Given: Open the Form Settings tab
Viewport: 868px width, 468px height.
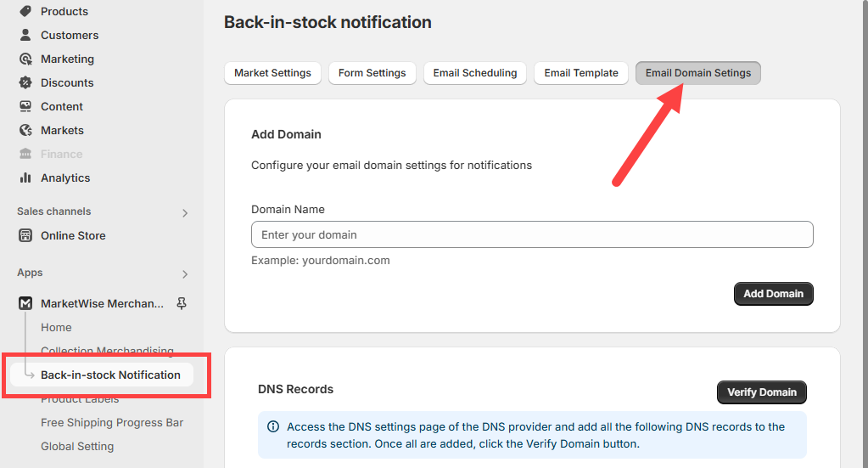Looking at the screenshot, I should (x=372, y=73).
